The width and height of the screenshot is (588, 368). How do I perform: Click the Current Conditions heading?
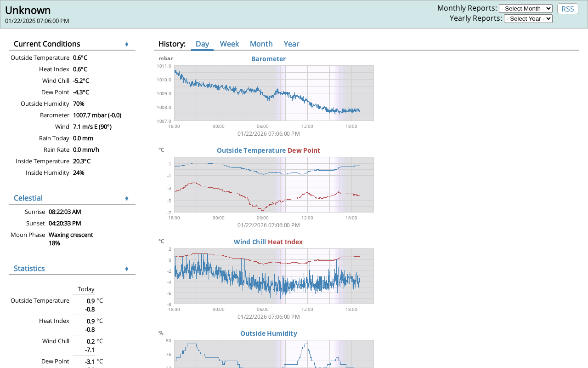[47, 44]
